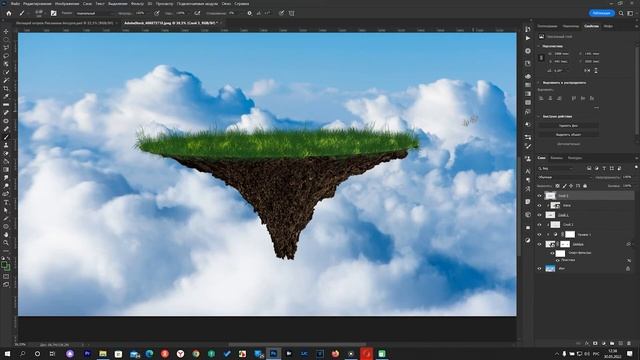Viewport: 640px width, 360px height.
Task: Open the Фильтр menu
Action: (137, 4)
